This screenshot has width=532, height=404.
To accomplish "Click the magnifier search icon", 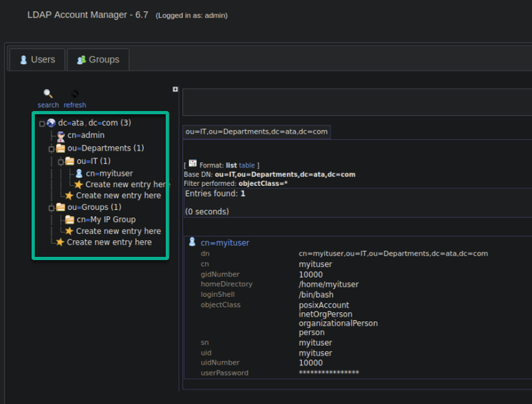I will (x=48, y=94).
